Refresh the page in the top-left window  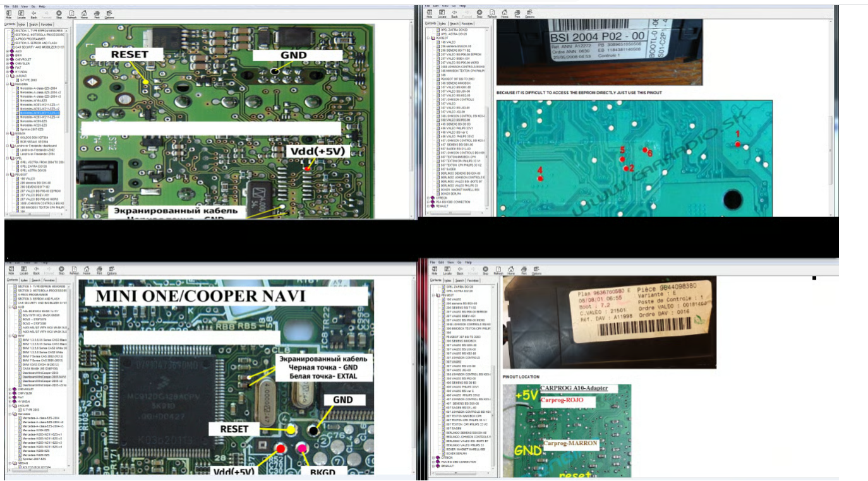point(71,14)
